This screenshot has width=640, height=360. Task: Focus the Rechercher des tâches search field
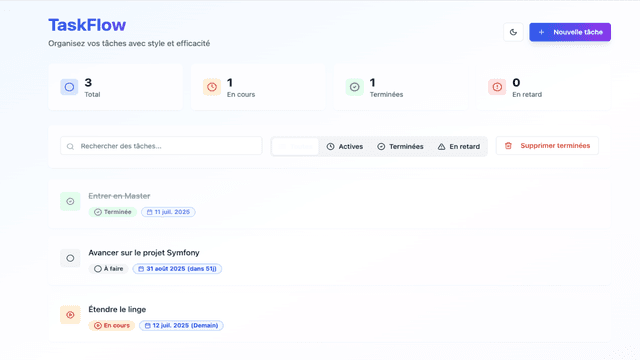161,146
